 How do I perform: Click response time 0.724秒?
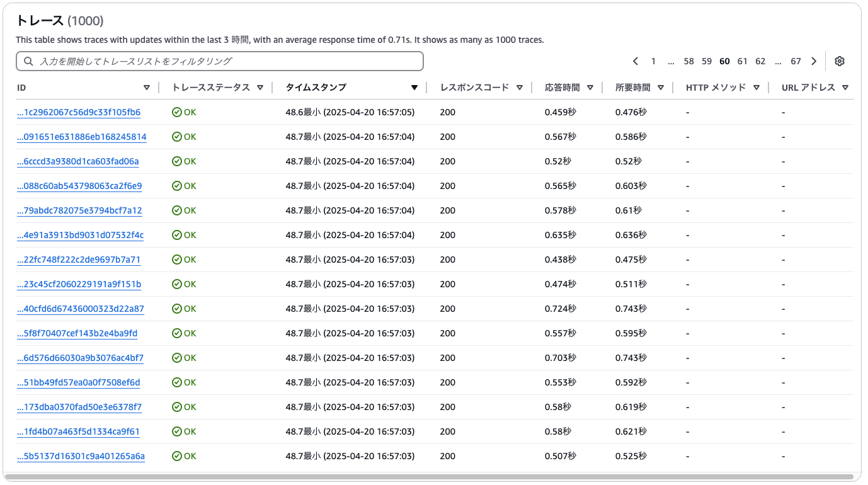click(x=561, y=309)
